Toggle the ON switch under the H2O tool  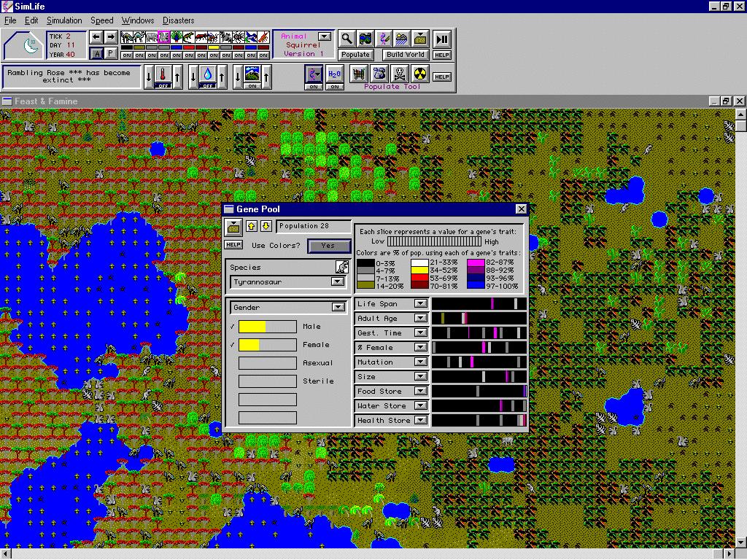click(x=335, y=87)
